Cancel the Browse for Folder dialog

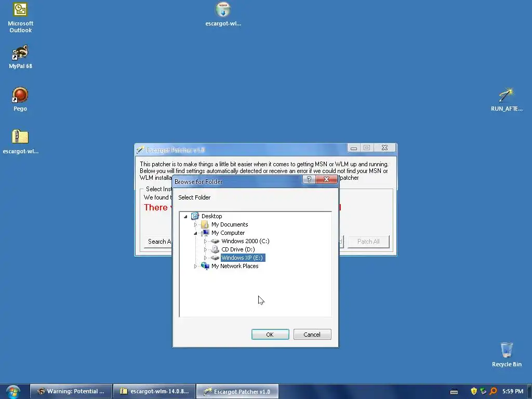(x=312, y=335)
